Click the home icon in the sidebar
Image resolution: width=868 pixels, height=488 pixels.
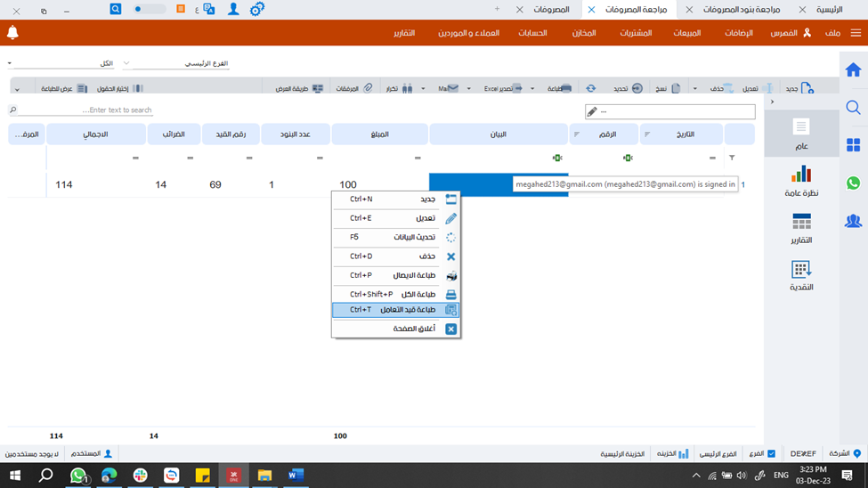click(853, 69)
